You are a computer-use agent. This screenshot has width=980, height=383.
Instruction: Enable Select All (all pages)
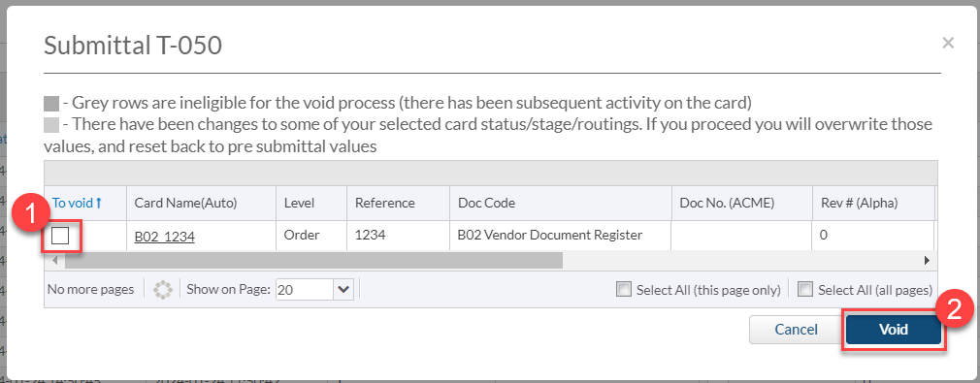point(805,289)
